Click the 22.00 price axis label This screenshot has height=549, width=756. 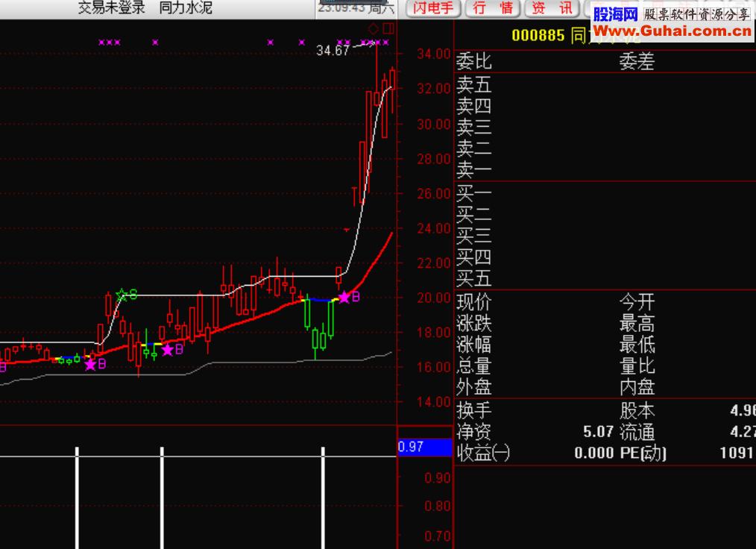[433, 263]
